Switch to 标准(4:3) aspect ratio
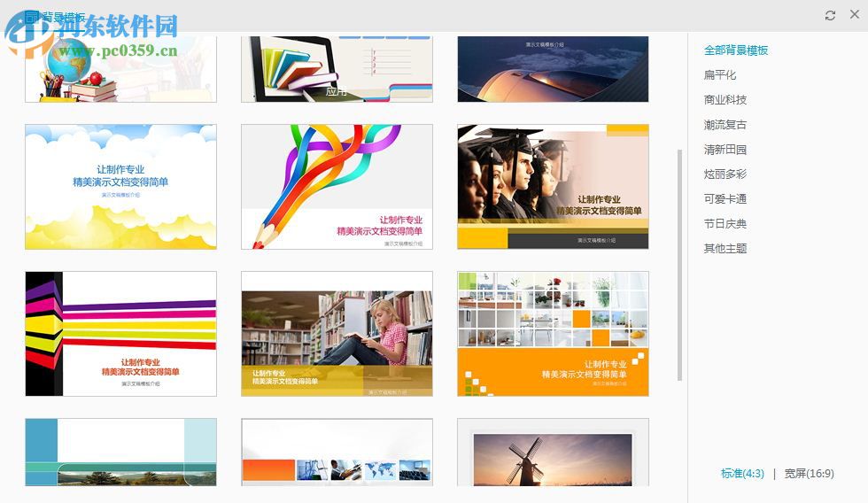The image size is (868, 503). coord(742,474)
